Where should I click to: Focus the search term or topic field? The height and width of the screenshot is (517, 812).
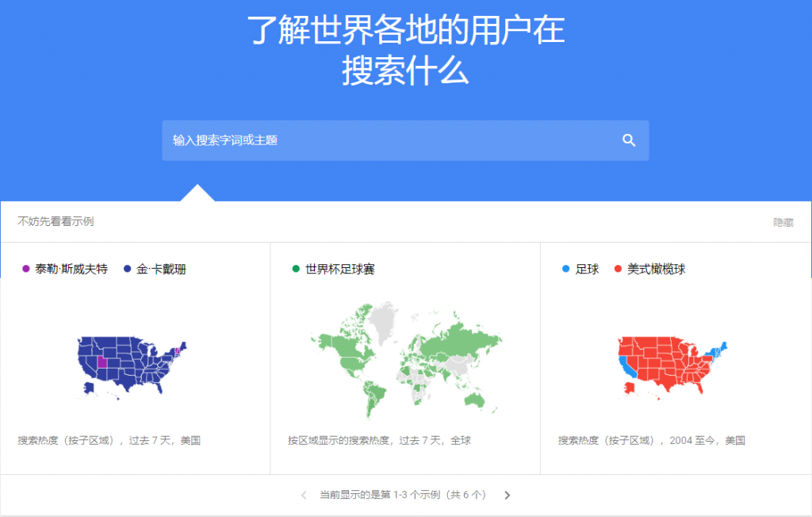[x=405, y=140]
